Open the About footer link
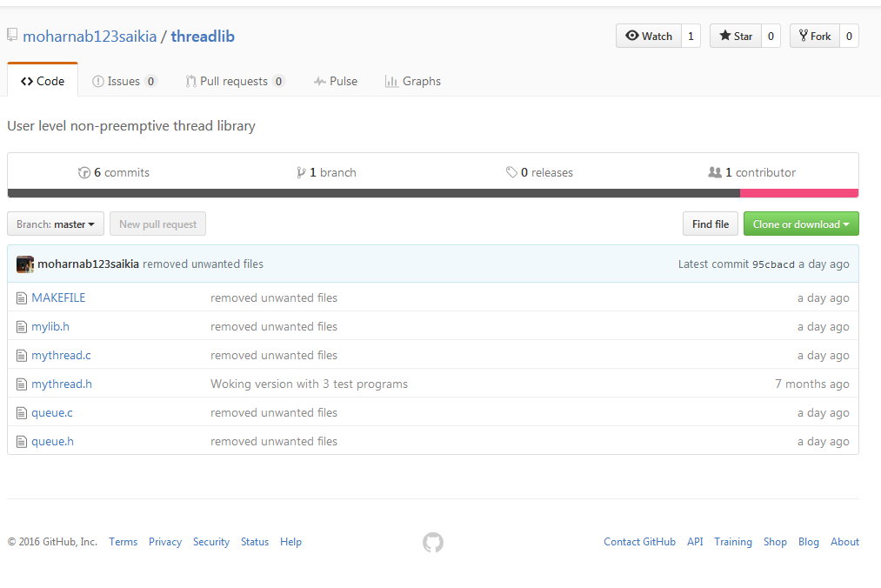The width and height of the screenshot is (881, 588). [x=845, y=542]
